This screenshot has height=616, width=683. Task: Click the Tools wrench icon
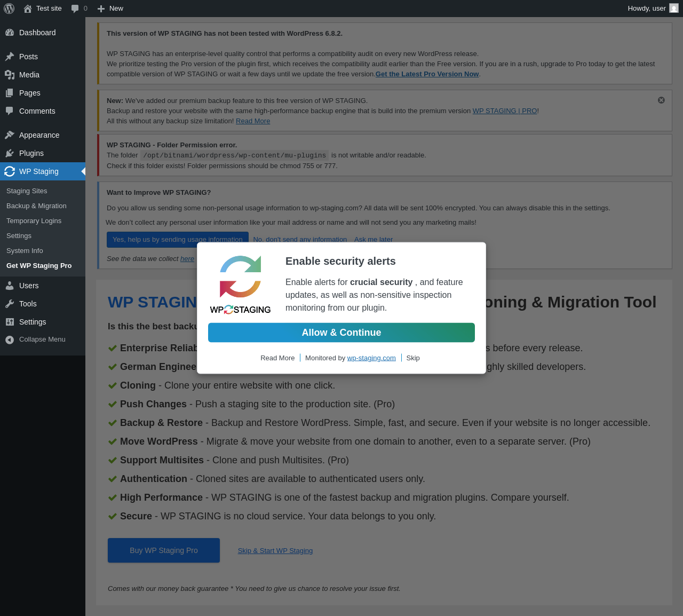click(10, 304)
